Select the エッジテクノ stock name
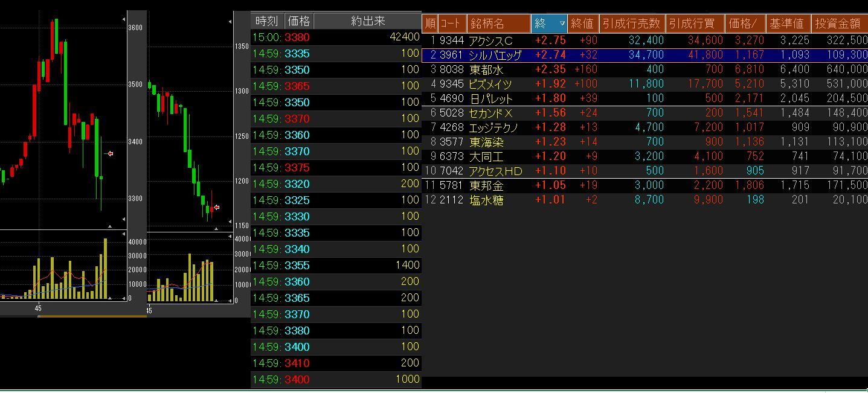The height and width of the screenshot is (393, 868). (493, 127)
